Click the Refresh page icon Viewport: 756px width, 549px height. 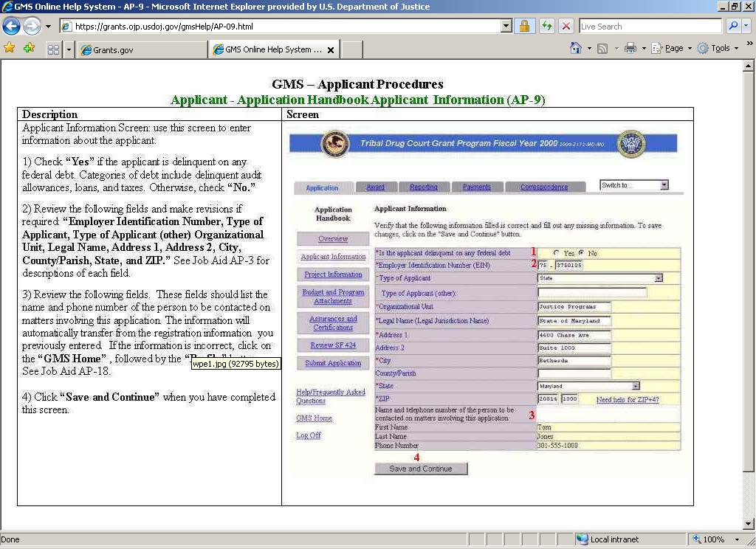[x=547, y=26]
